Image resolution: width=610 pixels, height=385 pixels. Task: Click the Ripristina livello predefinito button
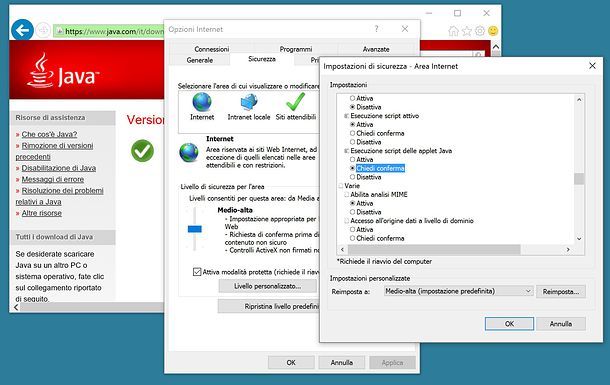269,306
